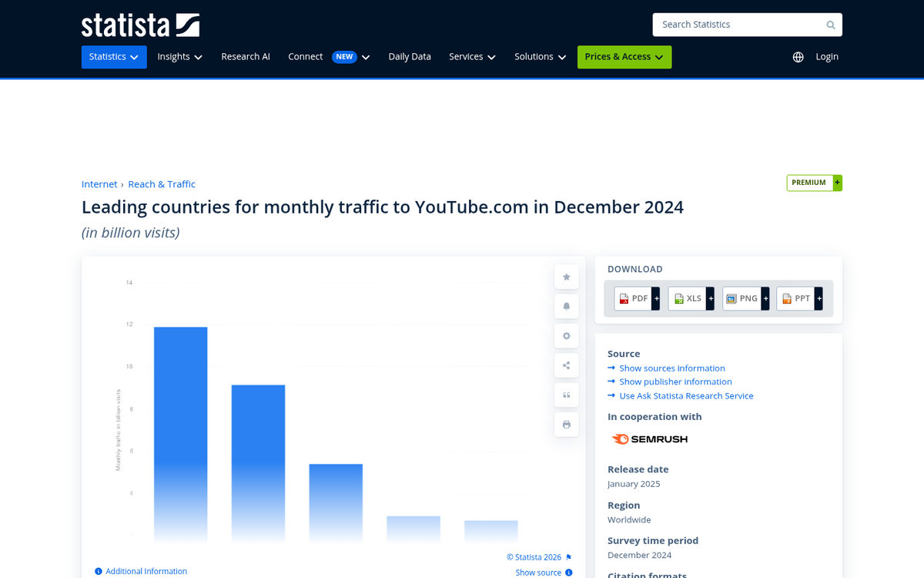Click Show sources information link
Viewport: 924px width, 578px height.
pos(671,368)
